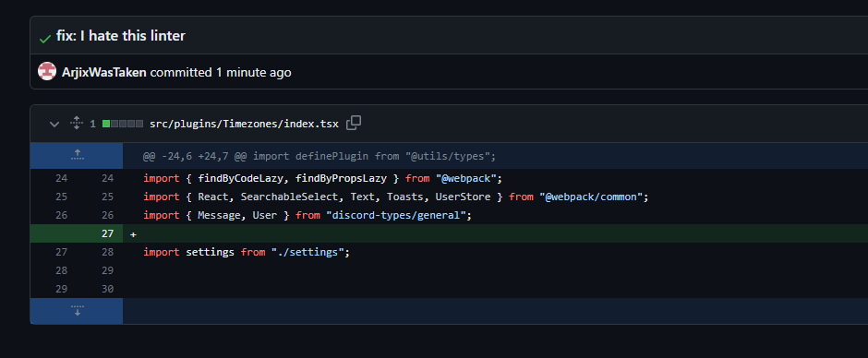This screenshot has width=868, height=358.
Task: Expand all lines icon beside file name
Action: pyautogui.click(x=77, y=124)
